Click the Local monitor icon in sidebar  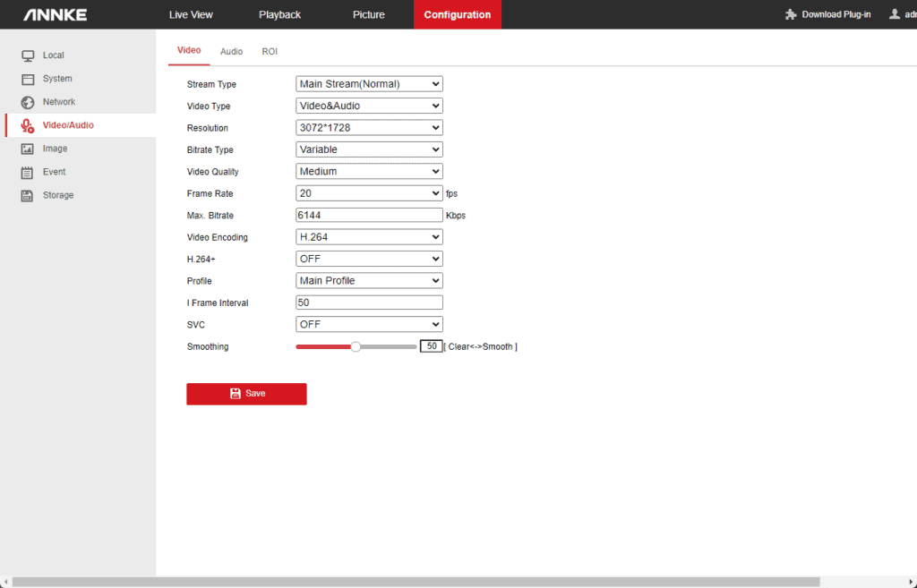tap(28, 55)
